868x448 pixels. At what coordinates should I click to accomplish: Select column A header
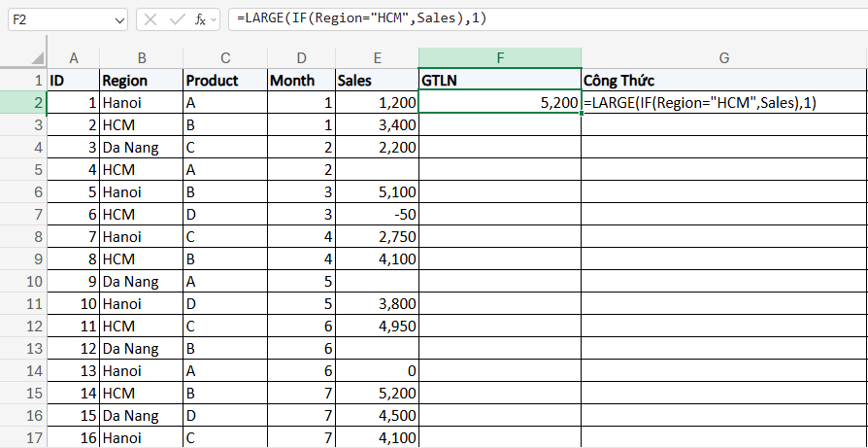tap(74, 58)
